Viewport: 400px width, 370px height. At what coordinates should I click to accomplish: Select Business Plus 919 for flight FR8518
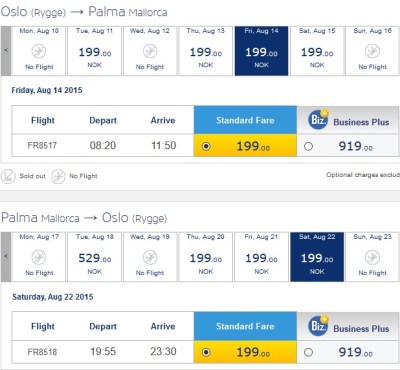[x=308, y=352]
